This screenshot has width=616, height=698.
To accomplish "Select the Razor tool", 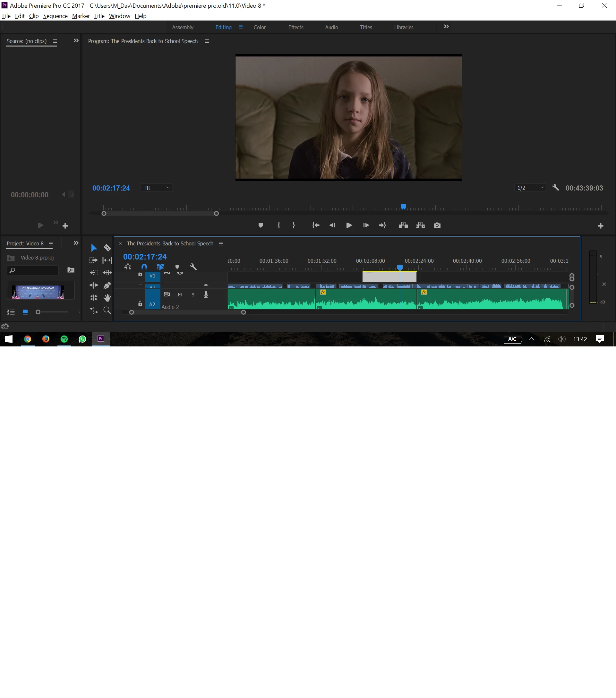I will coord(107,248).
